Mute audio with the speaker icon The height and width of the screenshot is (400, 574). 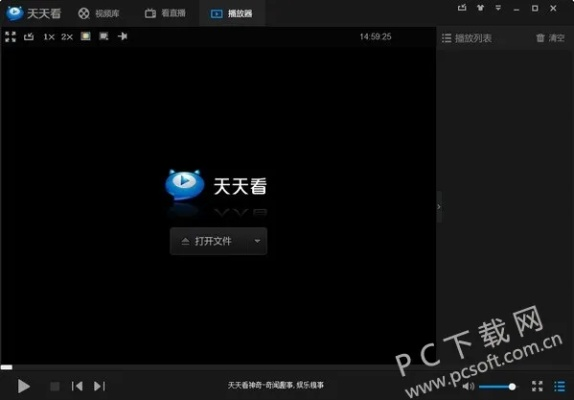tap(468, 386)
